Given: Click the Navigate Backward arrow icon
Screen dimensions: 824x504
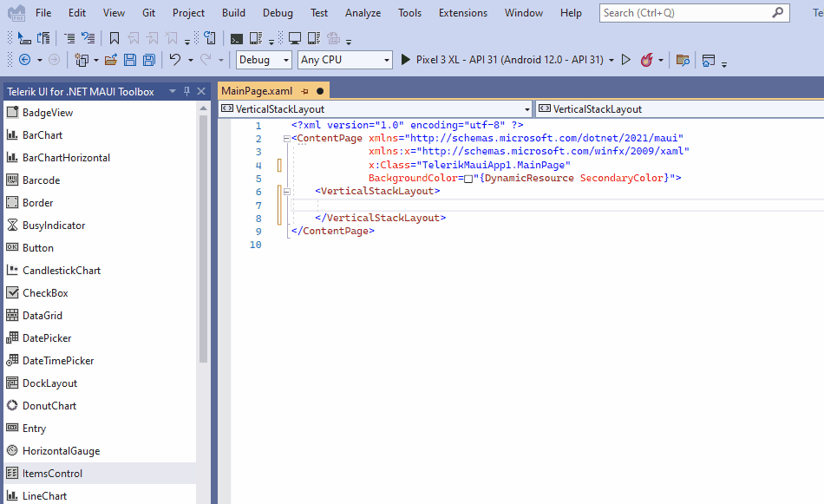Looking at the screenshot, I should click(x=25, y=59).
